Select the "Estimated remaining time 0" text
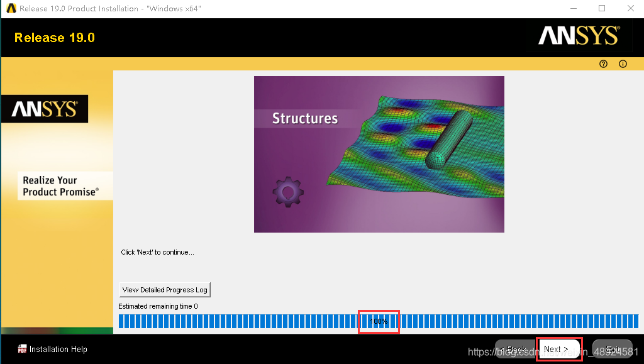Screen dimensions: 644x364 (158, 306)
